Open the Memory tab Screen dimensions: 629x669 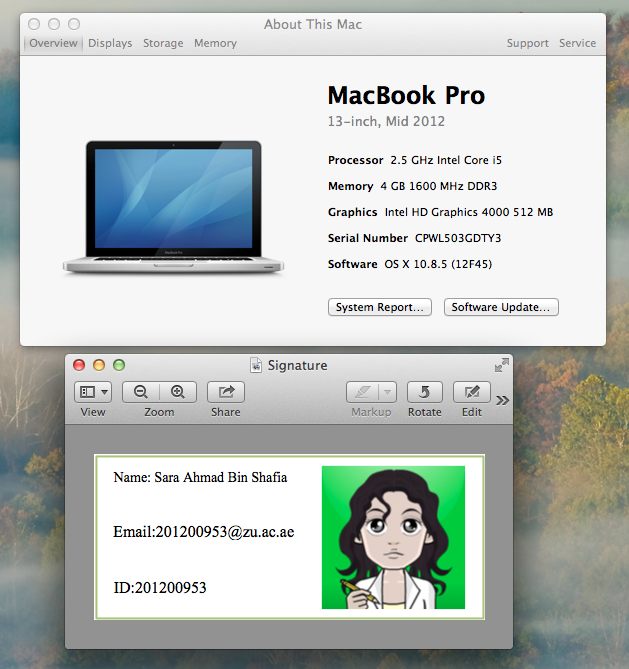(x=215, y=43)
